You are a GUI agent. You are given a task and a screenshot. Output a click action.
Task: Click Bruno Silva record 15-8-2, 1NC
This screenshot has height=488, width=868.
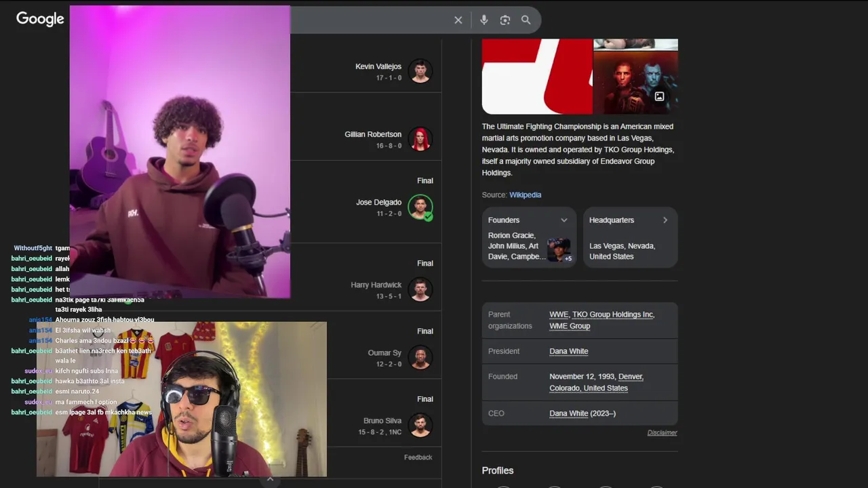[380, 432]
